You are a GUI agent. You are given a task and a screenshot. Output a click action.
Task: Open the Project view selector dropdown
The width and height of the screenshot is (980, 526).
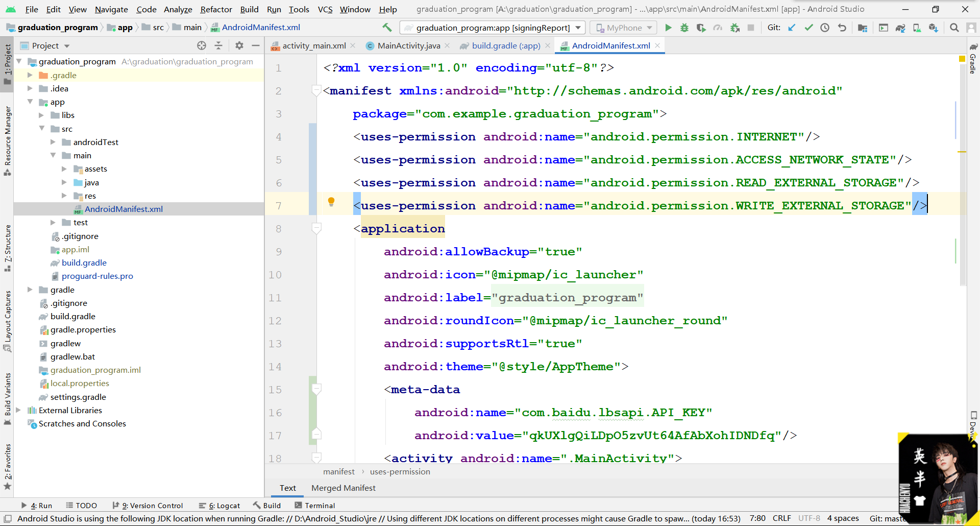tap(45, 45)
